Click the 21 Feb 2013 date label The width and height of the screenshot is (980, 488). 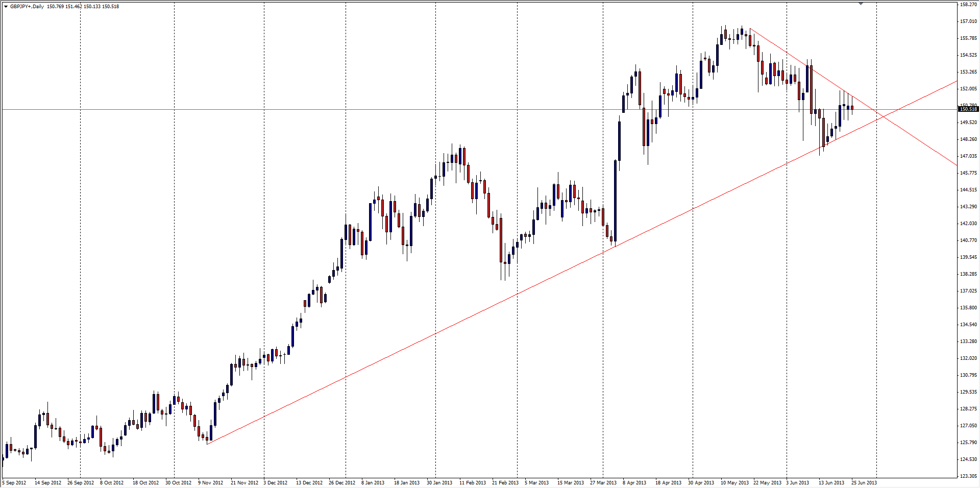point(505,483)
